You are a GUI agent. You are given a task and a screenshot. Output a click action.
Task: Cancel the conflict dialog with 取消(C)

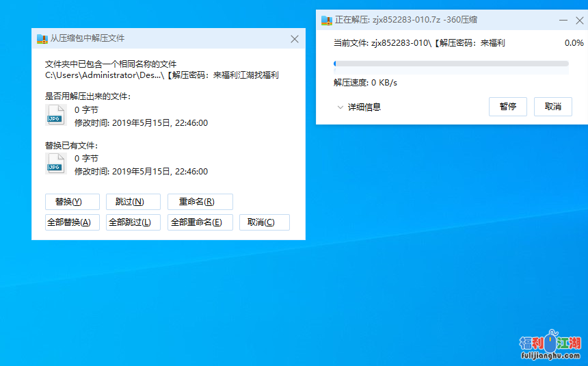point(264,222)
